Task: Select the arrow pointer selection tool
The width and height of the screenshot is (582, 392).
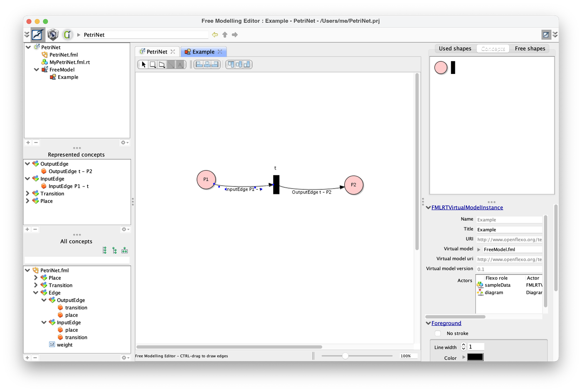Action: coord(143,64)
